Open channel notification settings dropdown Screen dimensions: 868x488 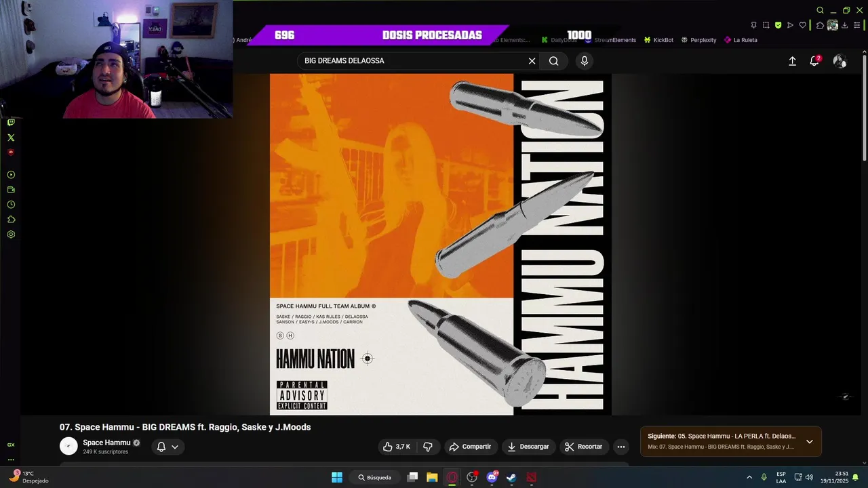tap(167, 447)
